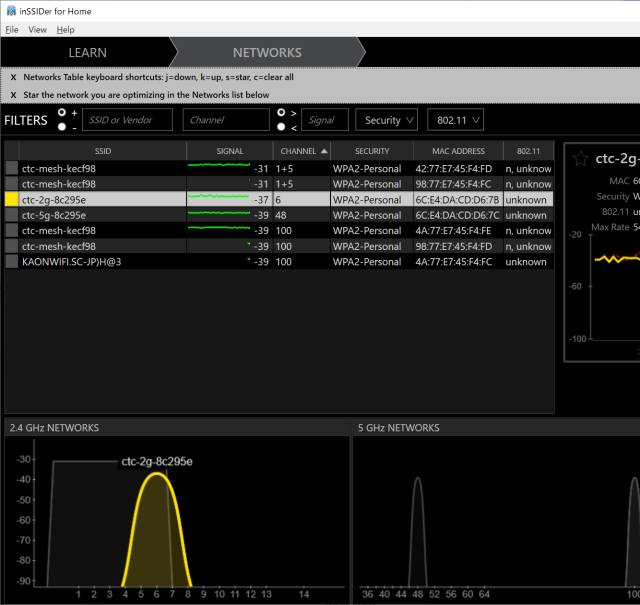Screen dimensions: 640x605
Task: Switch to the NETWORKS tab
Action: [x=267, y=52]
